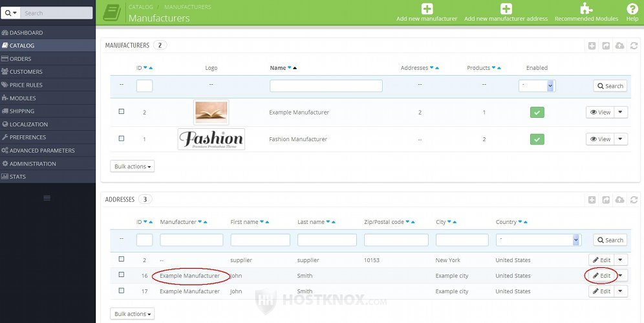Click the Add new manufacturer address icon
Screen dimensions: 644x323
pyautogui.click(x=506, y=9)
